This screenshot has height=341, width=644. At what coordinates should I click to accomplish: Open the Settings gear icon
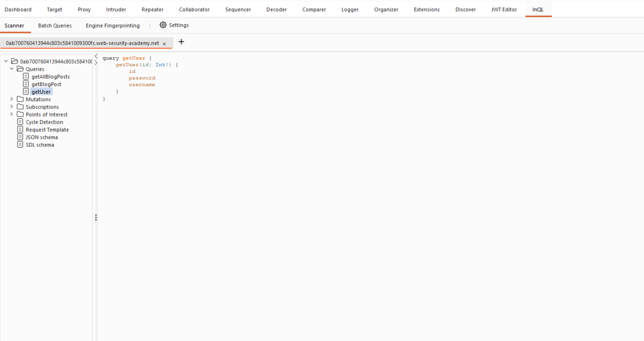(163, 25)
